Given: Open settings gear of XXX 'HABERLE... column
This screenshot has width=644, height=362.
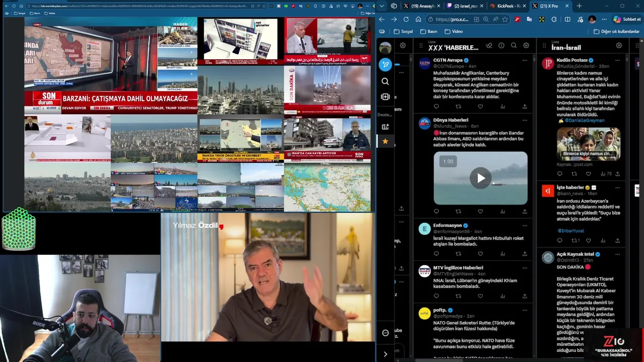Looking at the screenshot, I should pos(526,45).
